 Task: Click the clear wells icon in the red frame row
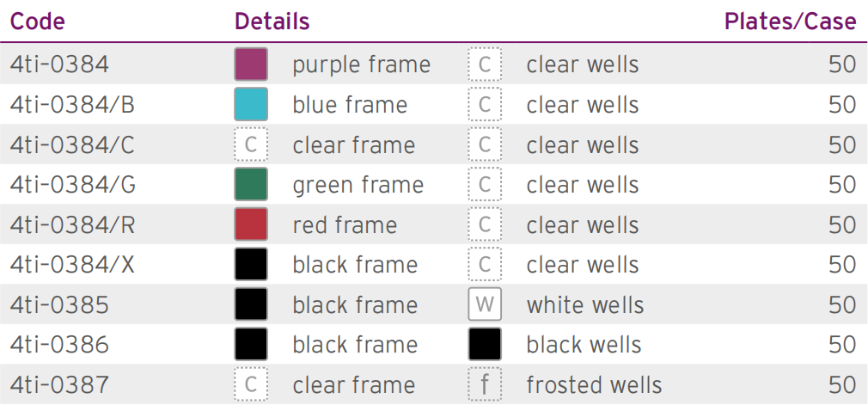(x=485, y=224)
